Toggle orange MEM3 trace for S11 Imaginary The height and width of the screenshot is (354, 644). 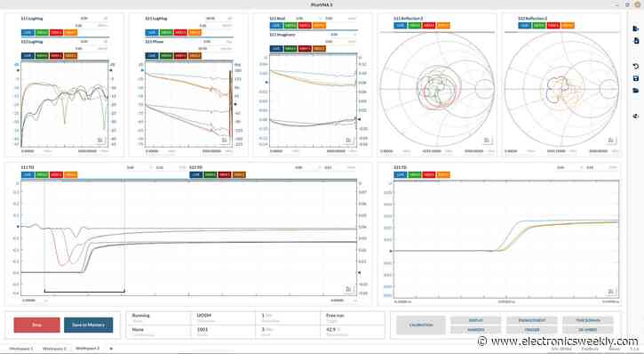pyautogui.click(x=319, y=49)
